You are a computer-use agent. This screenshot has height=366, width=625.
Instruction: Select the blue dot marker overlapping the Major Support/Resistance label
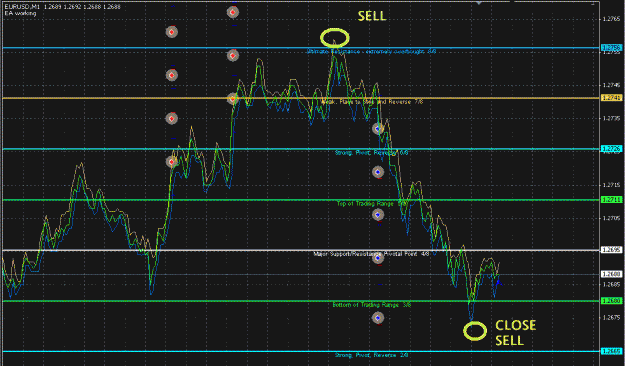tap(378, 258)
